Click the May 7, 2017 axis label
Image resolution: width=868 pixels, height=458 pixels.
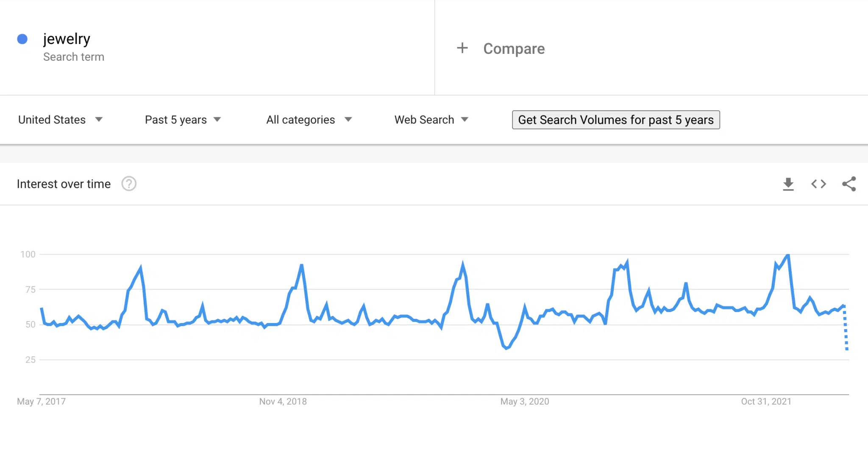click(41, 401)
